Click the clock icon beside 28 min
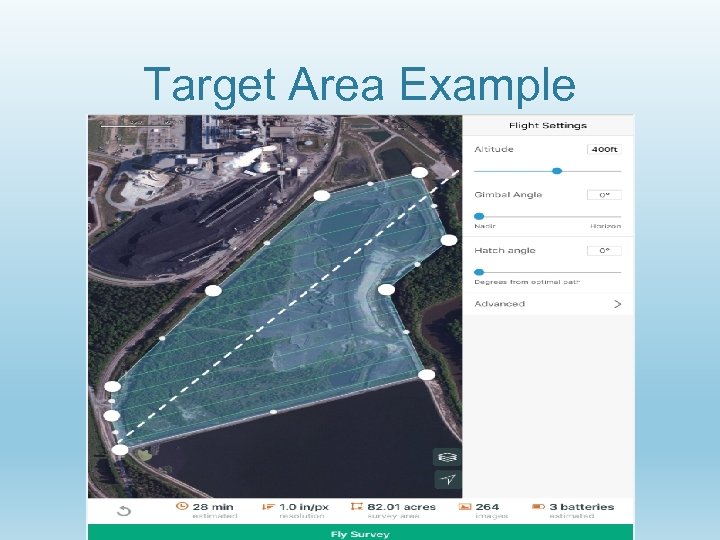 tap(182, 506)
